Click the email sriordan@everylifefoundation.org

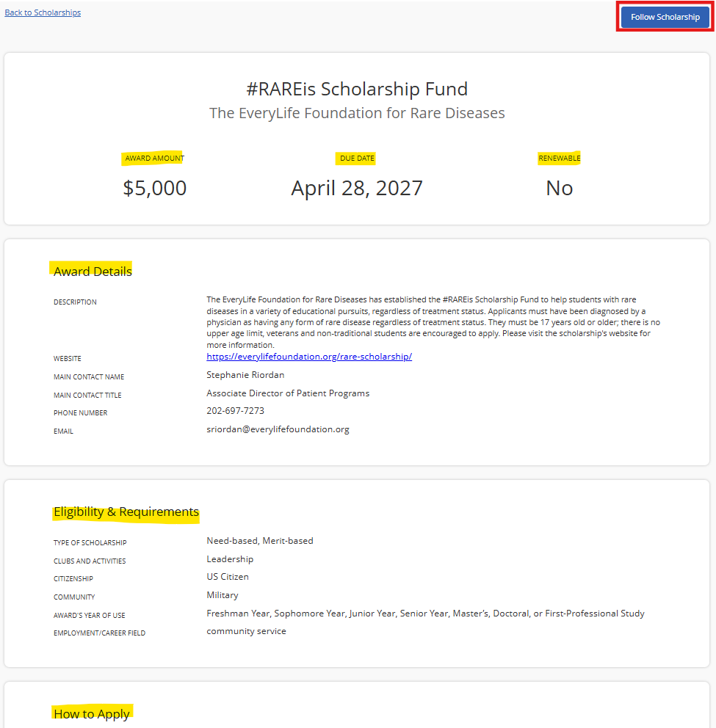[x=278, y=429]
